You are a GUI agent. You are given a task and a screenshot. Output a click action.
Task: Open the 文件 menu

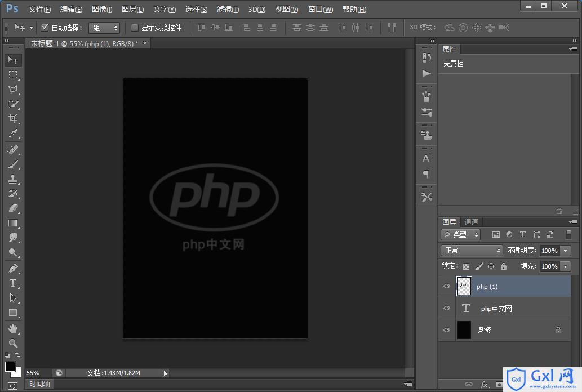pyautogui.click(x=39, y=9)
